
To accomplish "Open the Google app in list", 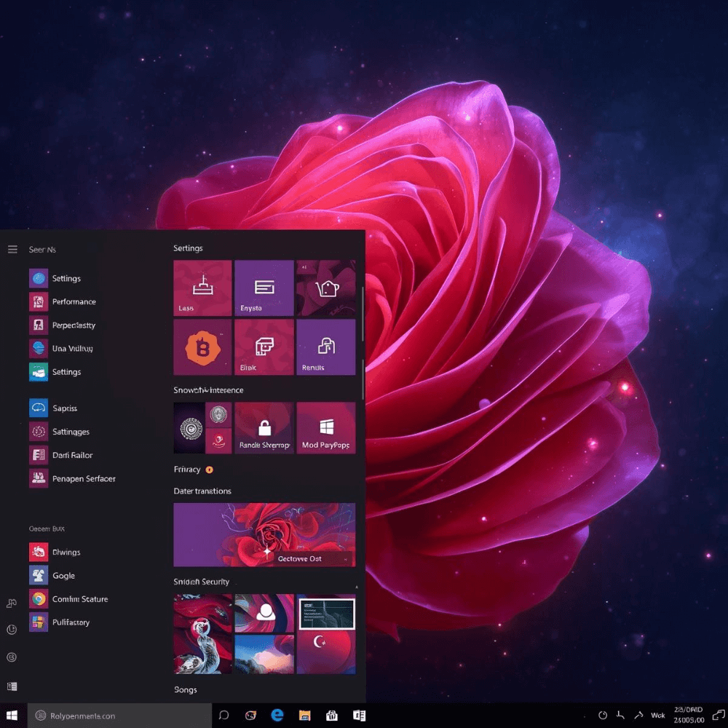I will [39, 576].
